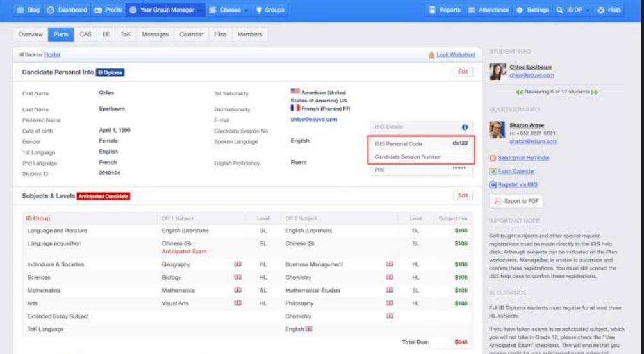Click the Exam Calendar icon
Viewport: 644px width, 354px height.
tap(493, 172)
